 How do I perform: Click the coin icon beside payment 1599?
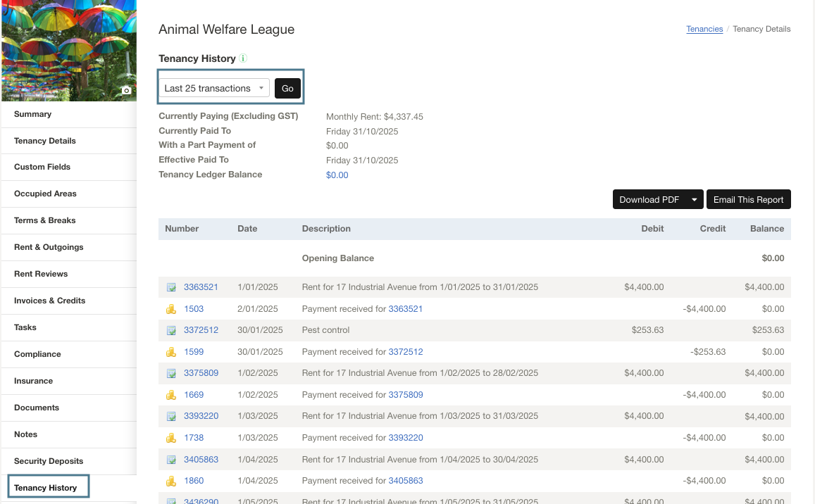170,351
